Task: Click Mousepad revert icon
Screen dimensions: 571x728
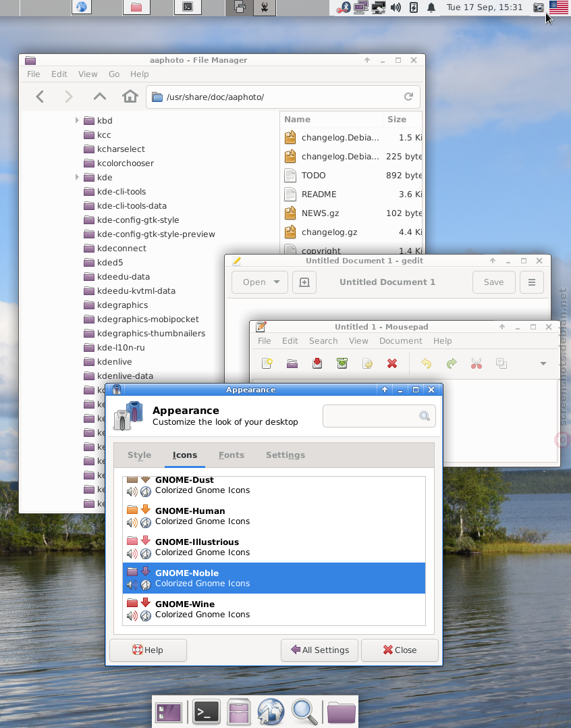Action: pyautogui.click(x=367, y=363)
